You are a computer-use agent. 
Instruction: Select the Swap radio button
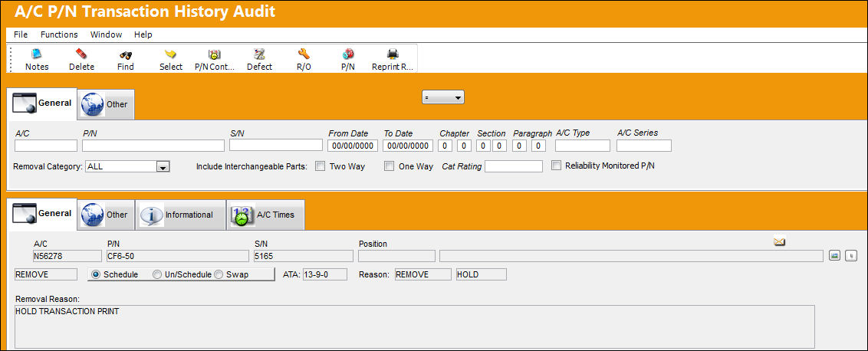click(x=219, y=274)
